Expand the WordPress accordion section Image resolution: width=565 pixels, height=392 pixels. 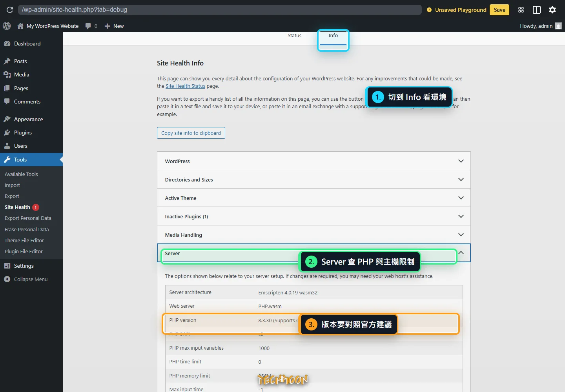point(313,161)
